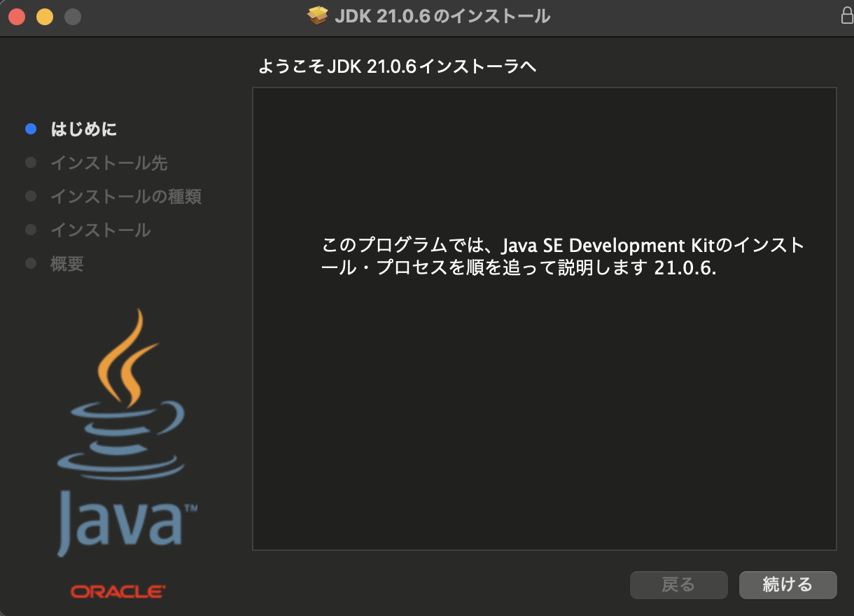Viewport: 854px width, 616px height.
Task: Click the blue dot next to はじめに
Action: [x=30, y=128]
